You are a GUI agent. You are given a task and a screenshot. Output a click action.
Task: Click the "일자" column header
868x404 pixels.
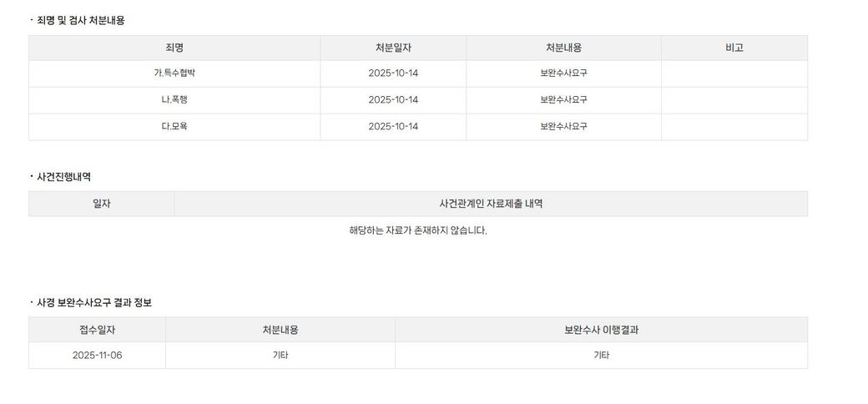101,204
